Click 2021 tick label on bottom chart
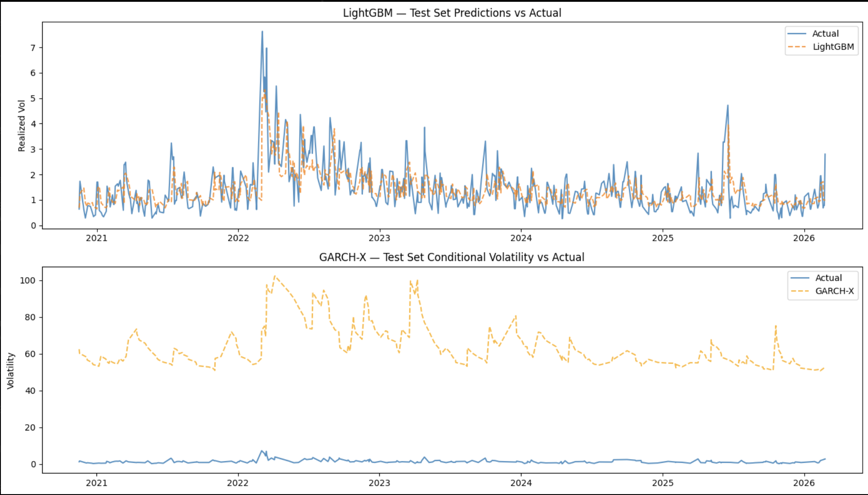Image resolution: width=868 pixels, height=495 pixels. point(96,483)
